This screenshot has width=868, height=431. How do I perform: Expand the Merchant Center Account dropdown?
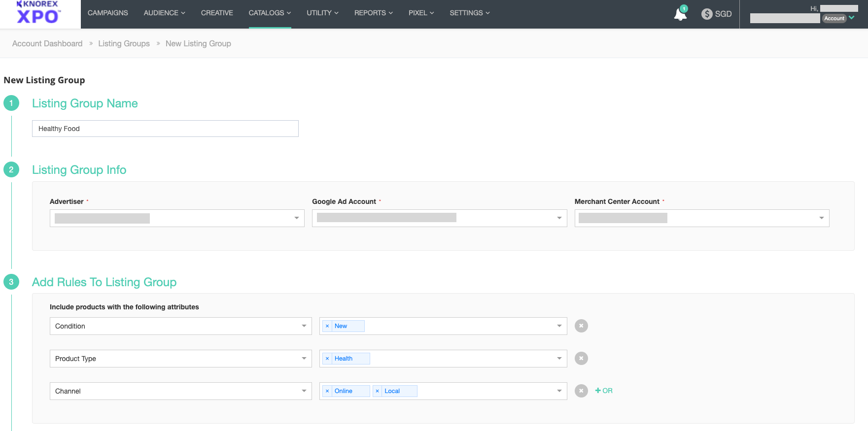pyautogui.click(x=821, y=218)
